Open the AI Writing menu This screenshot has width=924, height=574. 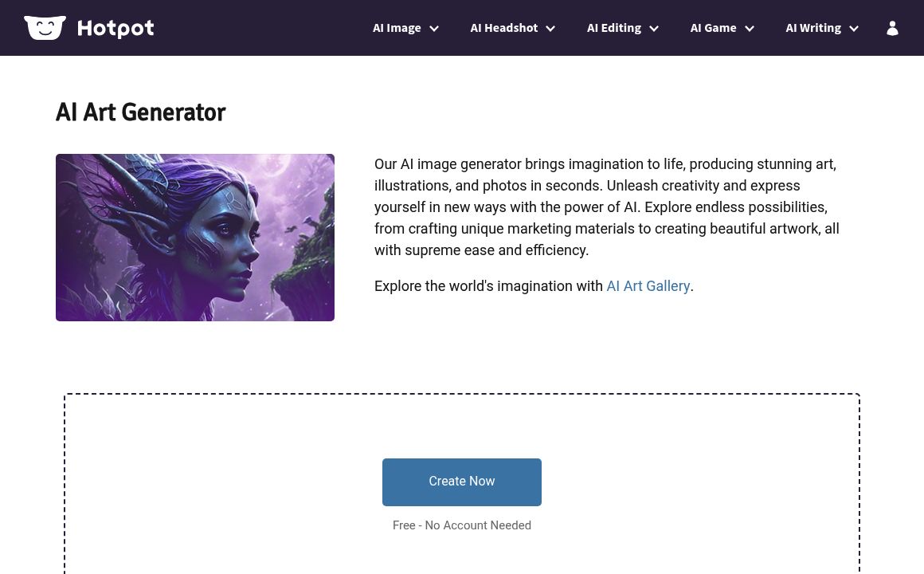813,28
